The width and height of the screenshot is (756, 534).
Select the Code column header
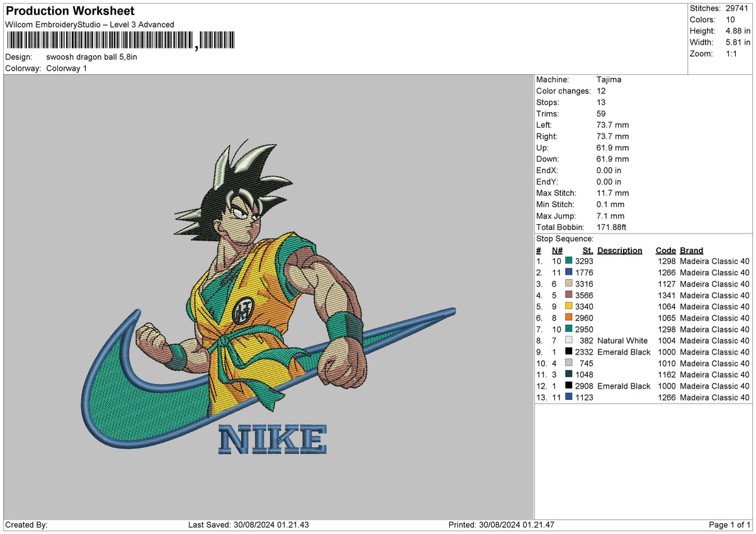tap(666, 250)
